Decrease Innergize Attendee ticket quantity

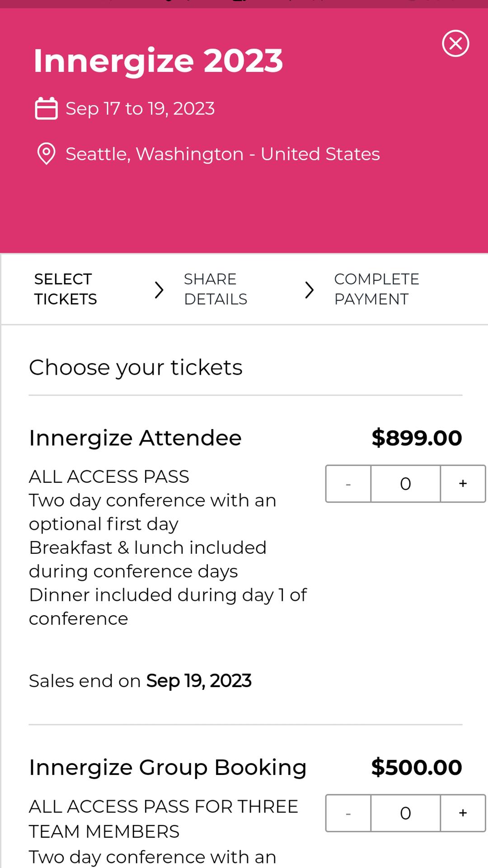tap(348, 484)
